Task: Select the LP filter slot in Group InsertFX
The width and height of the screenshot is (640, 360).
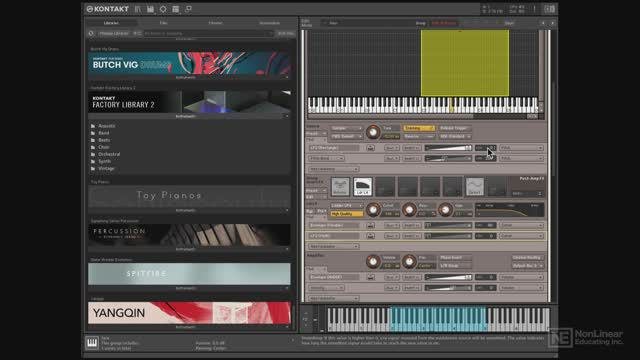Action: tap(362, 187)
